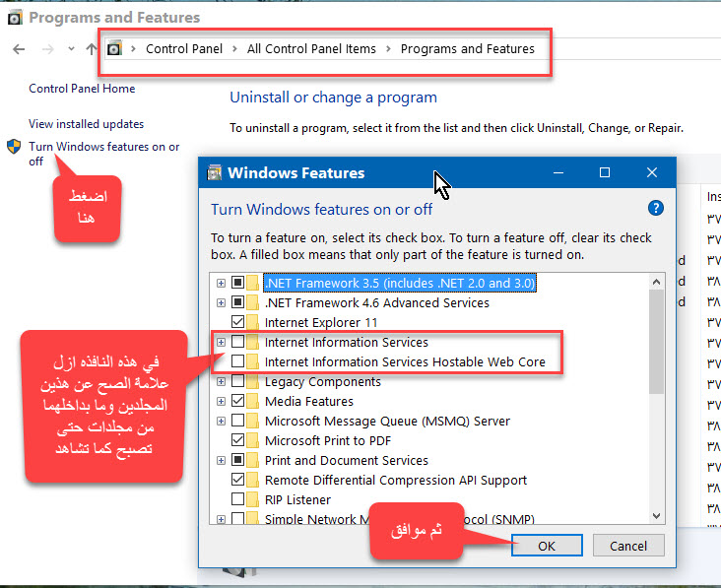The height and width of the screenshot is (588, 721).
Task: Click the blue help question mark icon
Action: pos(656,208)
